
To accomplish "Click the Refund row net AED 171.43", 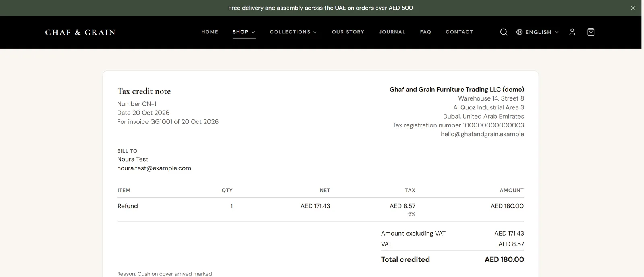I will pyautogui.click(x=315, y=206).
